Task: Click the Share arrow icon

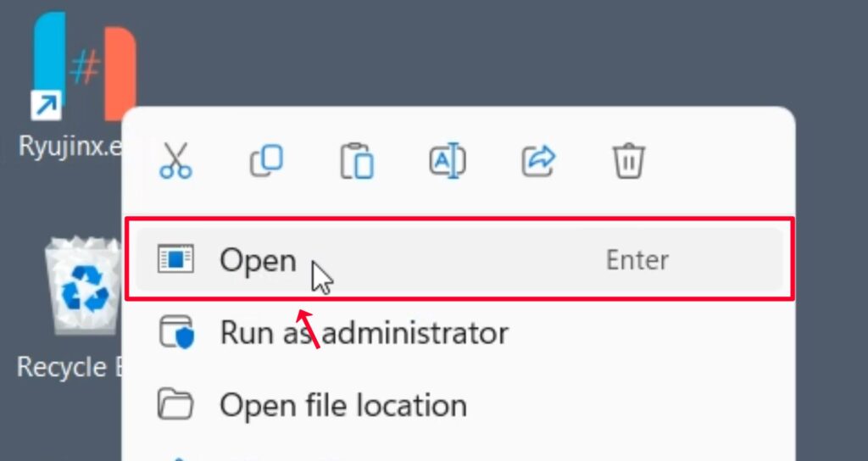Action: (538, 160)
